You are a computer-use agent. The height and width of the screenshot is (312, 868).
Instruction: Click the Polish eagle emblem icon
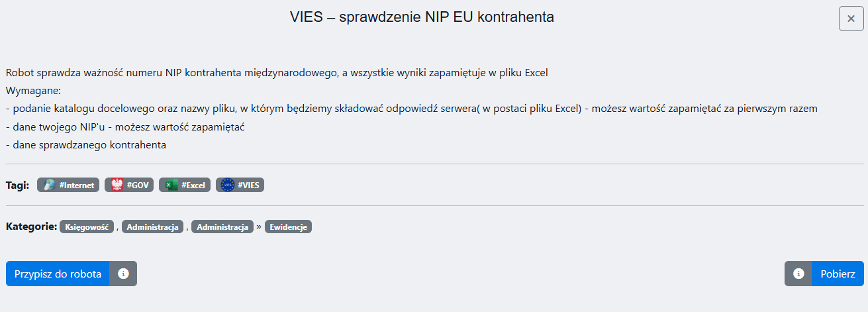(117, 185)
